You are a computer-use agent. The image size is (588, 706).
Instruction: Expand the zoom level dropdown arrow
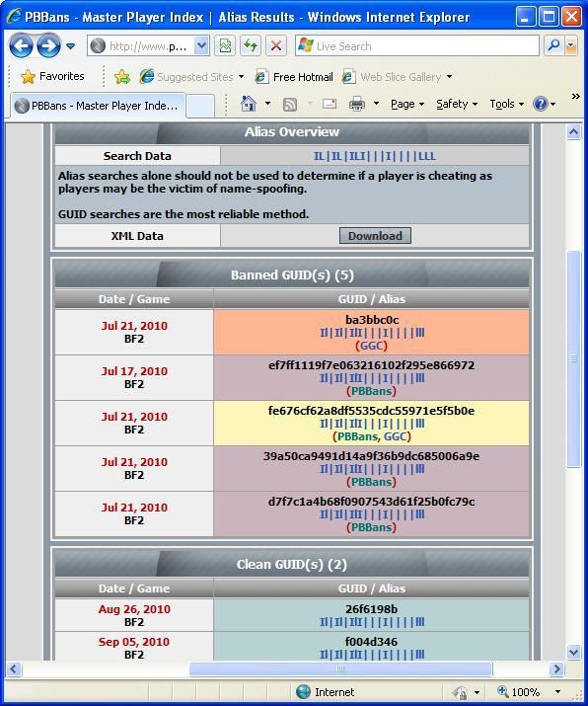click(x=557, y=692)
